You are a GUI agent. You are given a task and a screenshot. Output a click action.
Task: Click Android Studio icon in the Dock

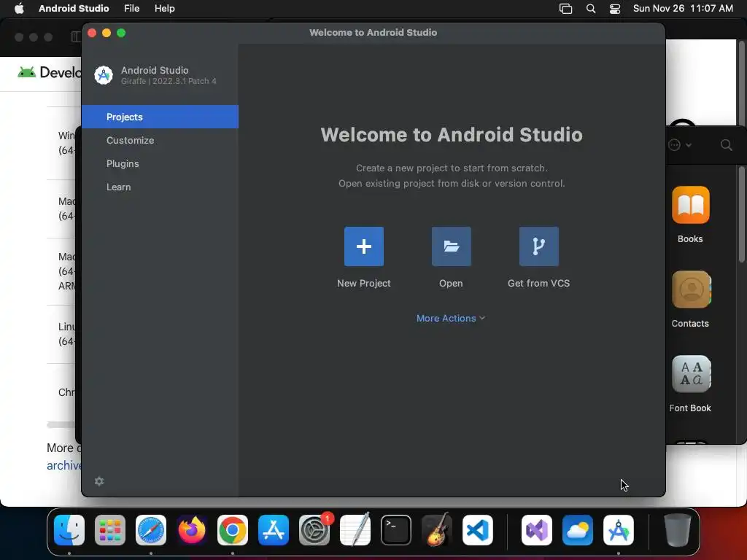[x=619, y=529]
